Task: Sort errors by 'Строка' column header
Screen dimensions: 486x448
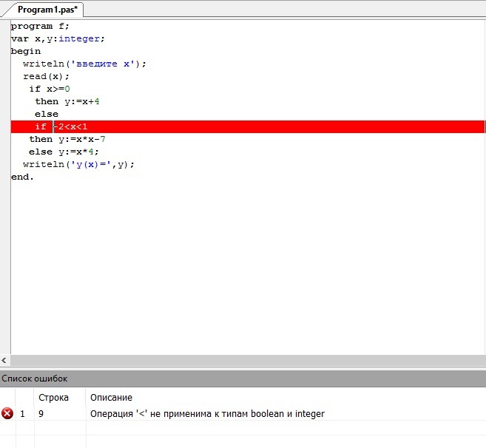Action: [53, 398]
